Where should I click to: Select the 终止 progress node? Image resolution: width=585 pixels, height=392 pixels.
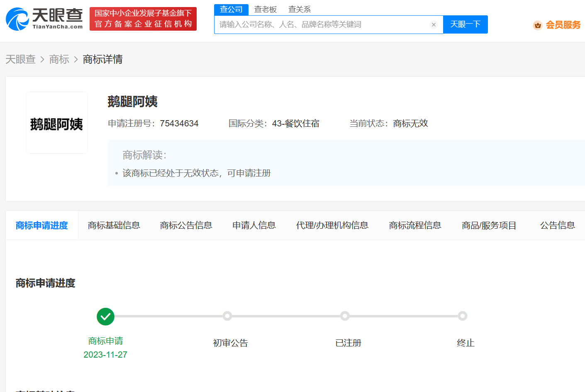(x=462, y=316)
